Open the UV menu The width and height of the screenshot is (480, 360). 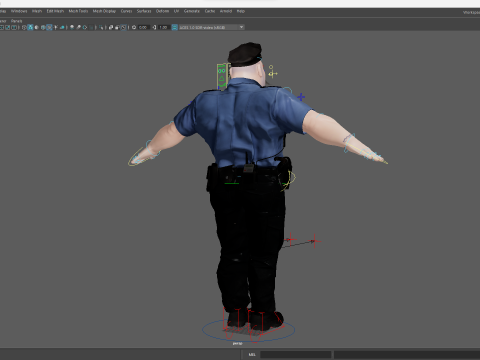point(176,11)
